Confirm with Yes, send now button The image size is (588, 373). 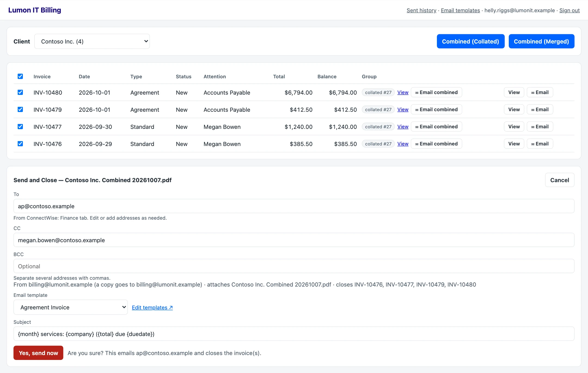click(x=38, y=353)
